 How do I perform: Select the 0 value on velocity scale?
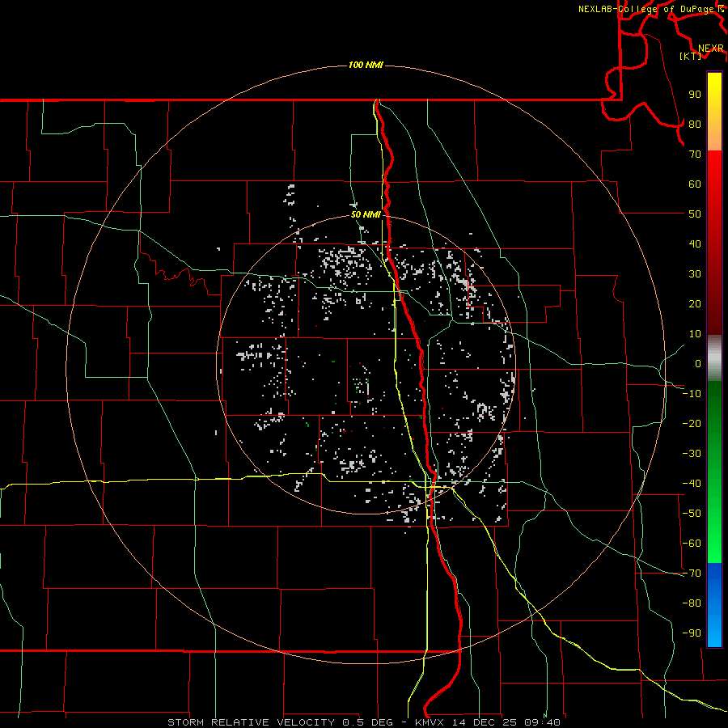coord(698,363)
